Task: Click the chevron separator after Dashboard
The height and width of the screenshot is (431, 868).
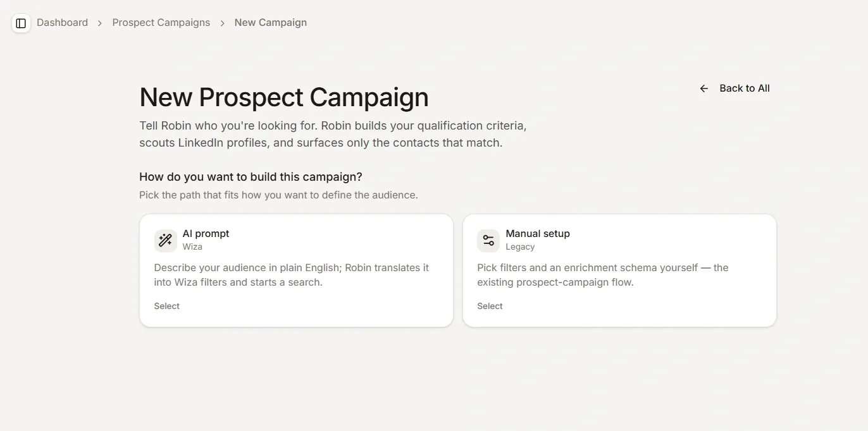Action: point(100,23)
